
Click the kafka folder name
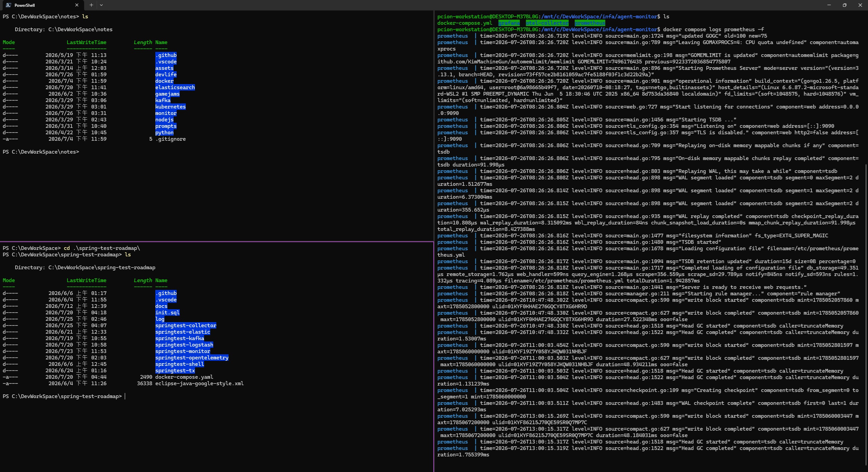tap(163, 100)
